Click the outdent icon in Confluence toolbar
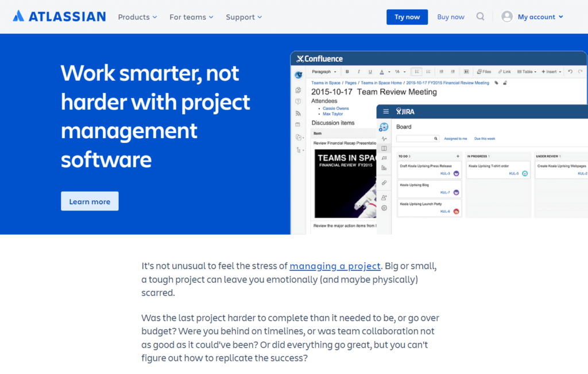 [x=442, y=72]
